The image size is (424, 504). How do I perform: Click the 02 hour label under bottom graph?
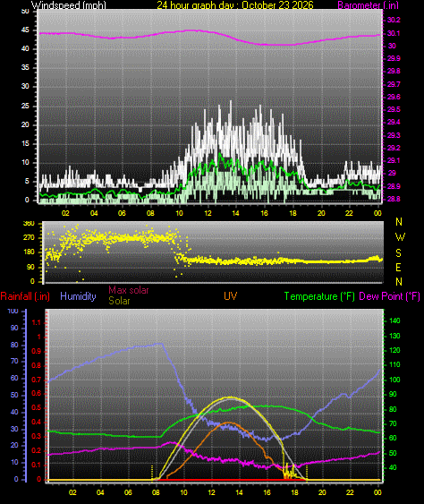[72, 492]
